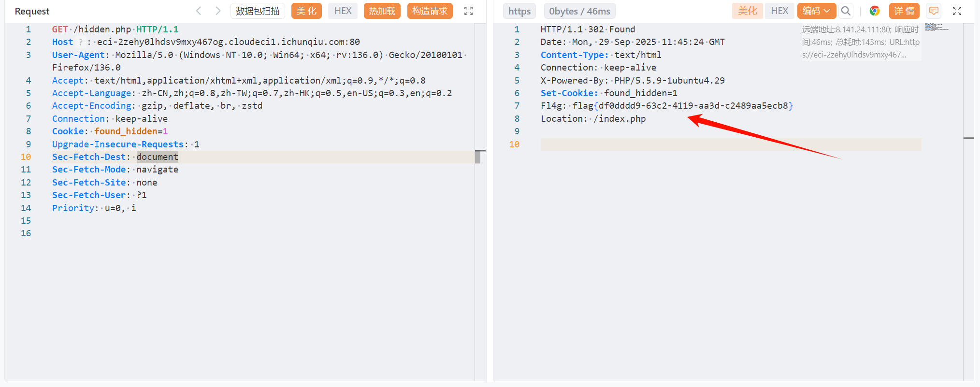Toggle HEX view in the Request panel
Image resolution: width=980 pixels, height=387 pixels.
[x=343, y=11]
